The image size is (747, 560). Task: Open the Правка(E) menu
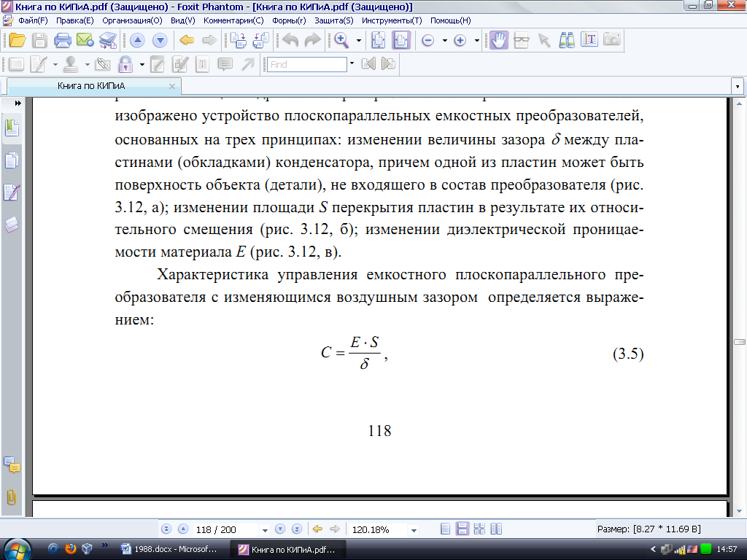tap(75, 20)
